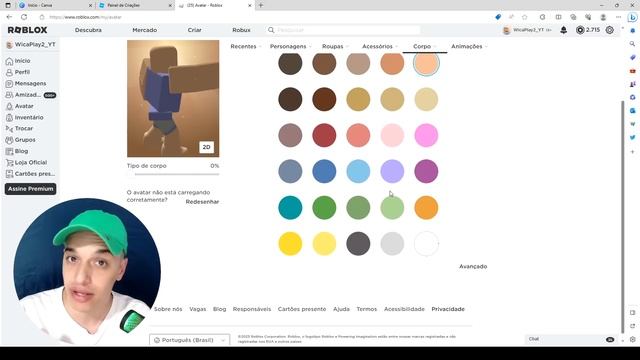The height and width of the screenshot is (360, 640).
Task: Click the avatar 3D preview thumbnail
Action: coord(173,98)
